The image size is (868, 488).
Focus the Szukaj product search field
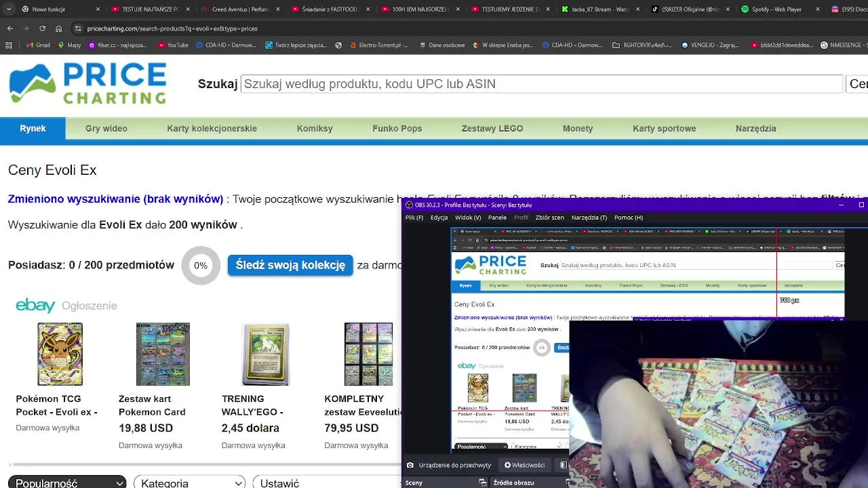click(x=541, y=84)
